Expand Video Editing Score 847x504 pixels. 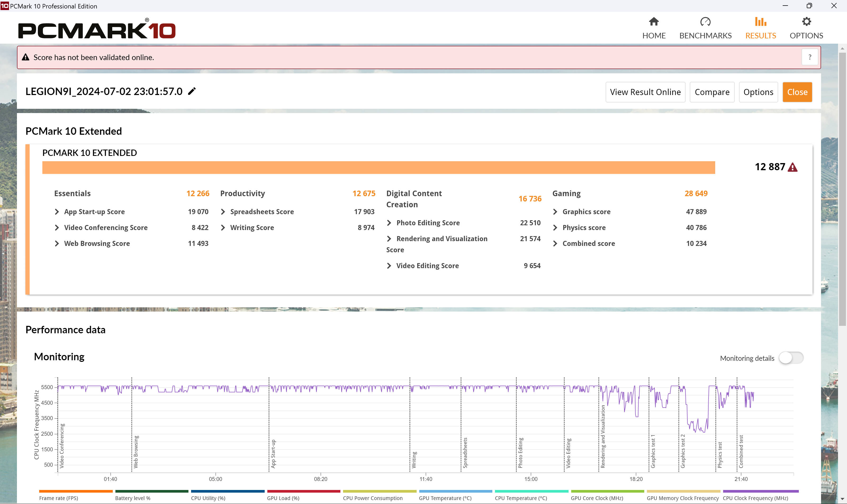pos(389,265)
